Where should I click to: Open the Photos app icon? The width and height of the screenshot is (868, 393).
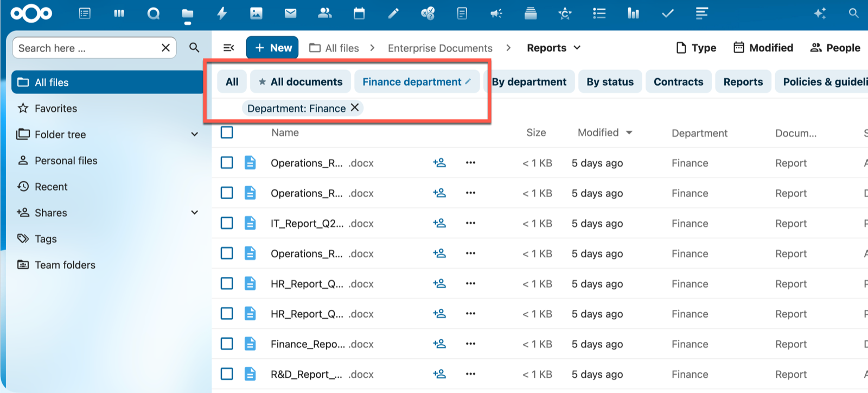[x=256, y=14]
